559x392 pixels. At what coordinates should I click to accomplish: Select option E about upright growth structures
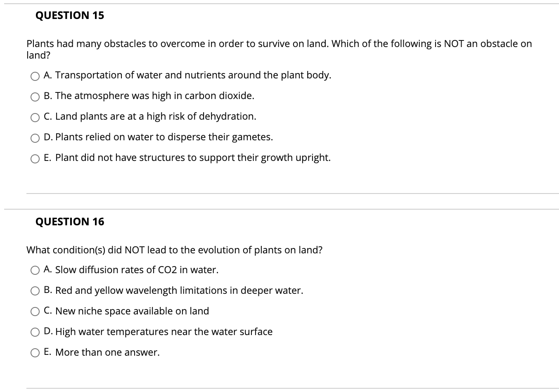(x=187, y=157)
